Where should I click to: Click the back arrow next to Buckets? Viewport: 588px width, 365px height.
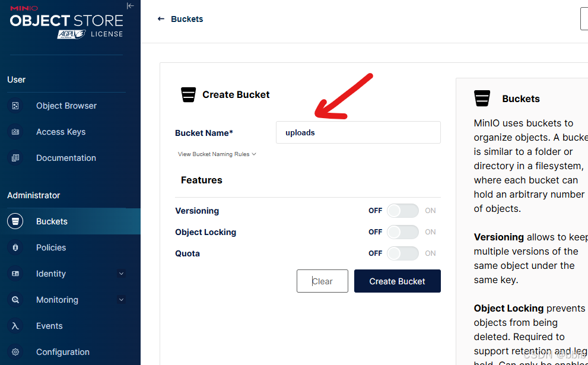161,19
